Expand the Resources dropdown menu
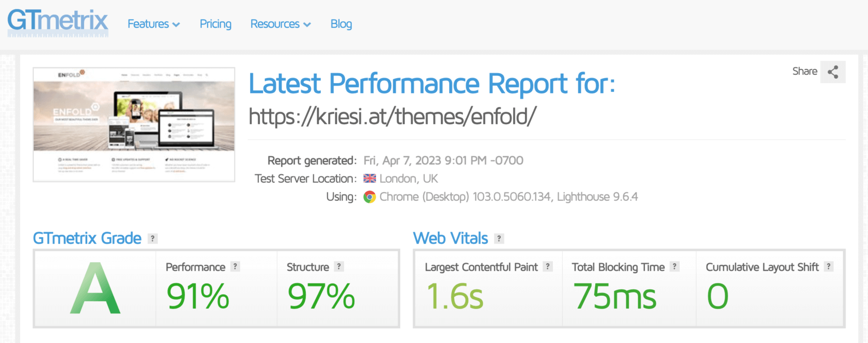Image resolution: width=868 pixels, height=343 pixels. (x=280, y=24)
